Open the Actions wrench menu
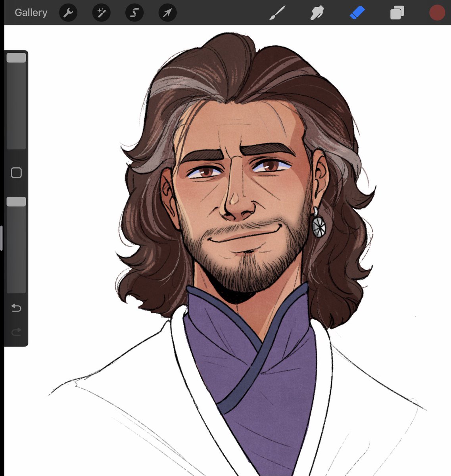The image size is (451, 476). click(68, 13)
